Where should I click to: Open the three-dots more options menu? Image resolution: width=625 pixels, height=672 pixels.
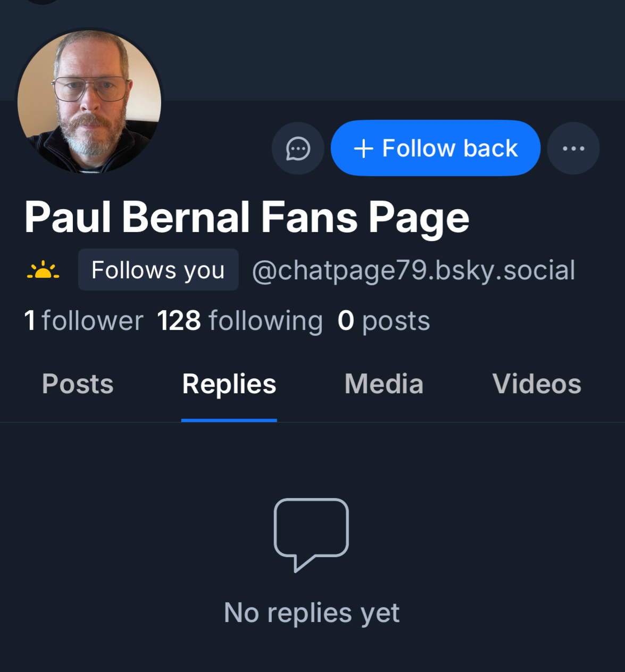[x=573, y=148]
